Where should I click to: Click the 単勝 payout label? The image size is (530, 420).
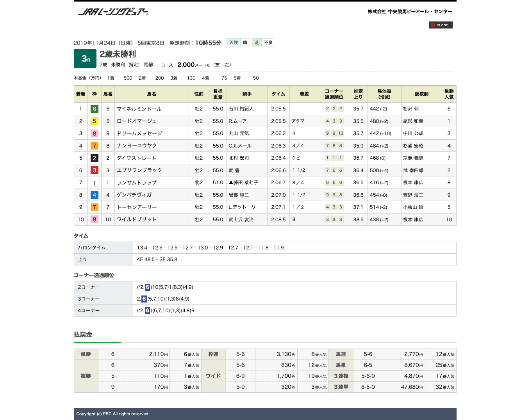[86, 354]
